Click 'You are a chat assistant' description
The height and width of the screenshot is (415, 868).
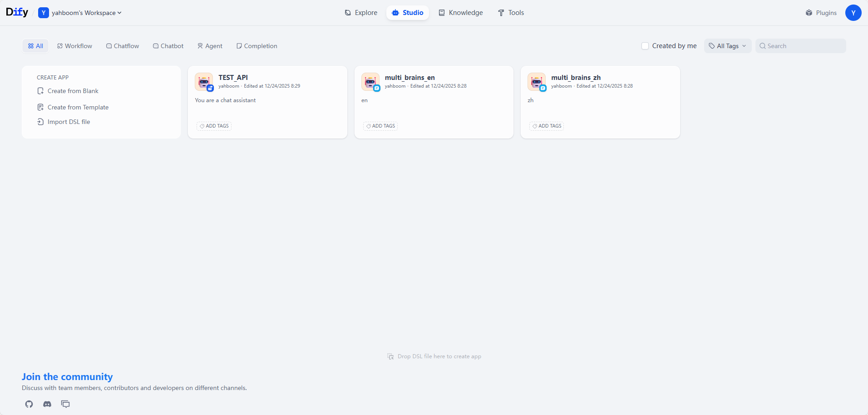click(x=225, y=100)
